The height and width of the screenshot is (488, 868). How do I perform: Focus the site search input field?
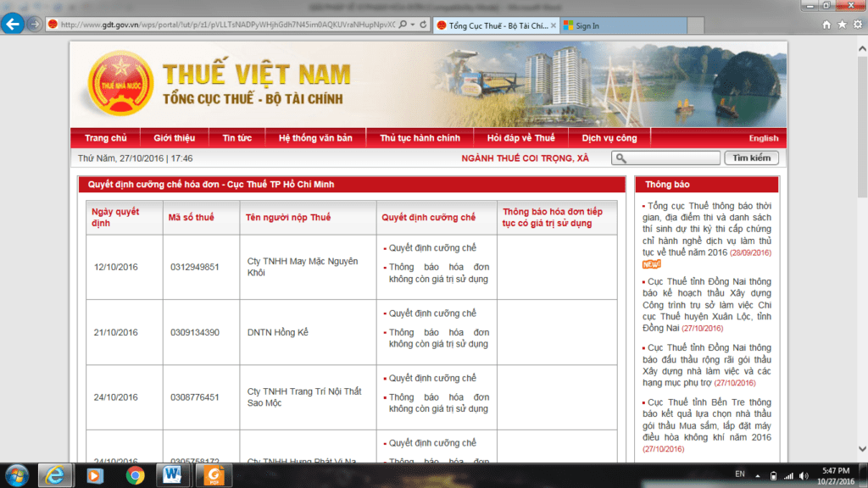666,158
